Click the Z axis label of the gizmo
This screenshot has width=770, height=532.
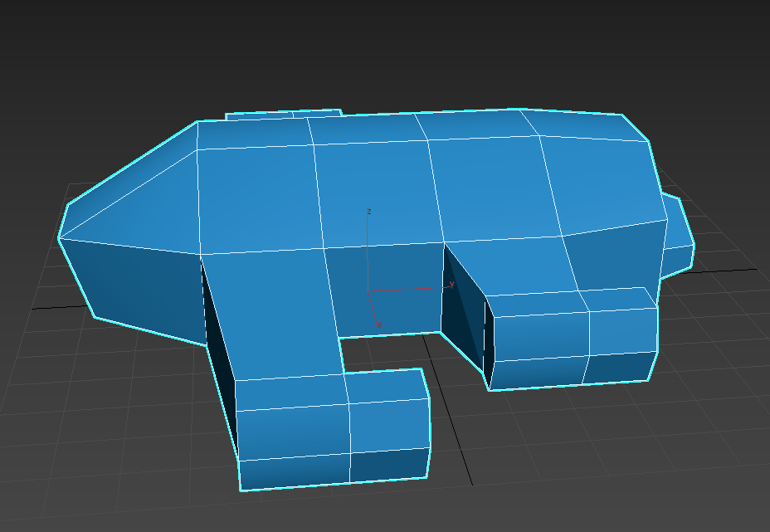368,212
